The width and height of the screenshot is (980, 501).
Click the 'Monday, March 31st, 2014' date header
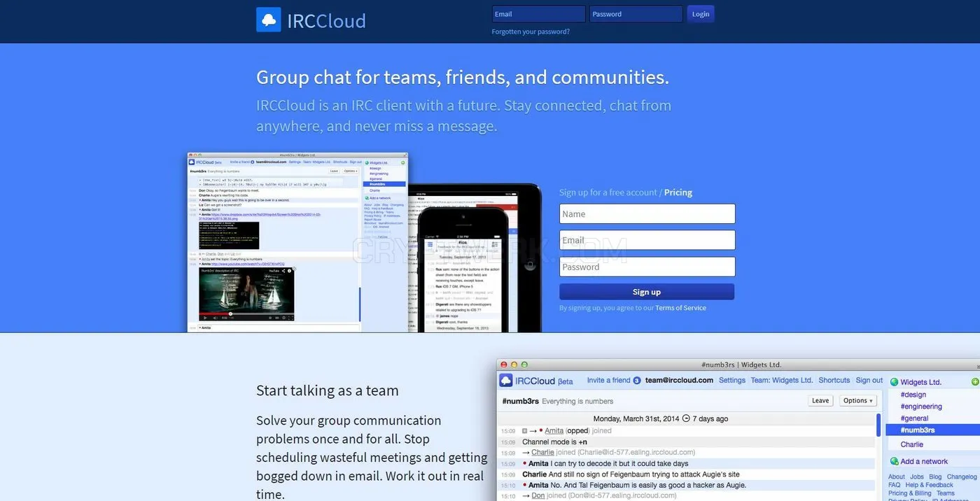click(636, 418)
